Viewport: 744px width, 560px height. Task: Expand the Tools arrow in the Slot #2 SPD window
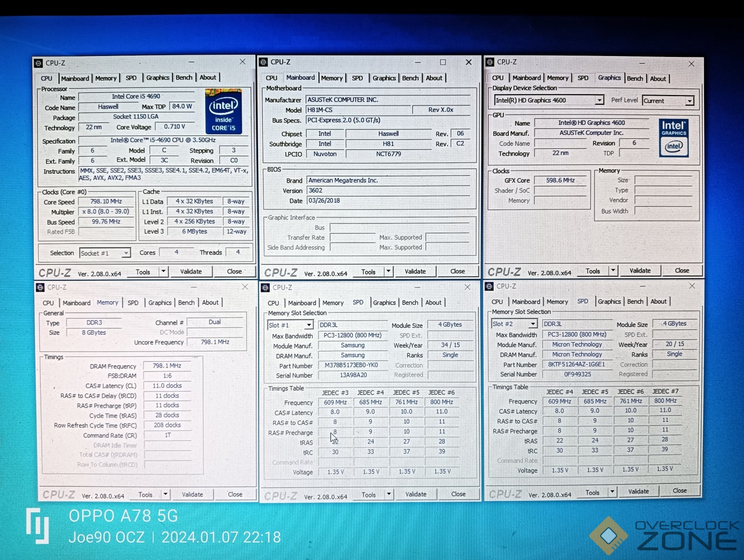[x=612, y=492]
